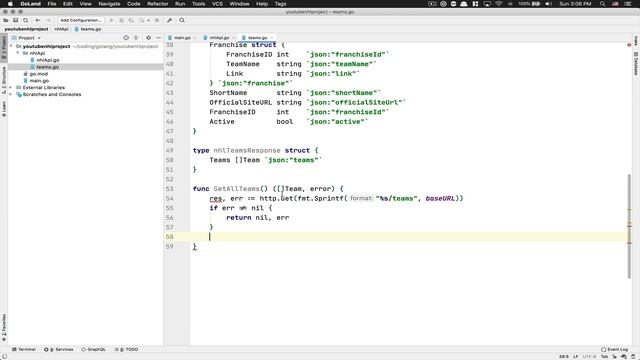Click the AirPlay display icon in menu bar

(487, 4)
